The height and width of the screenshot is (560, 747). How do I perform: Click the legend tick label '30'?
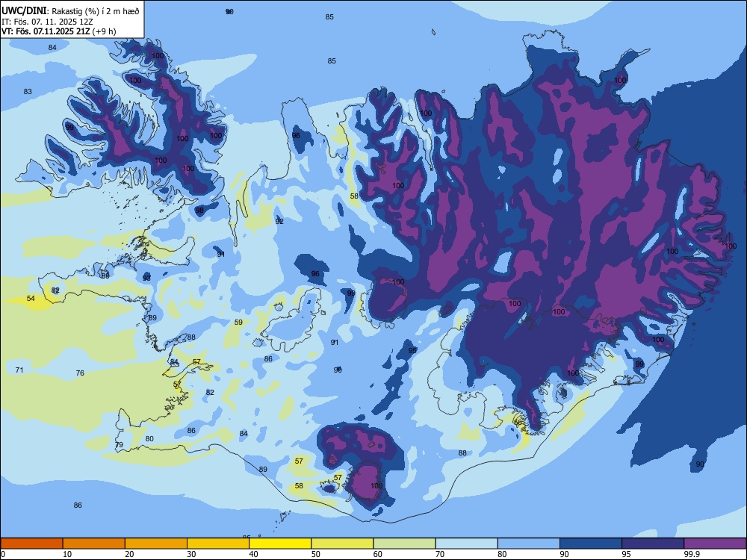point(191,554)
